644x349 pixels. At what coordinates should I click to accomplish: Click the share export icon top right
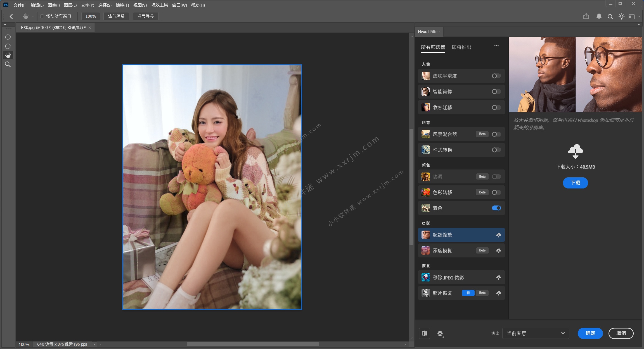tap(586, 16)
